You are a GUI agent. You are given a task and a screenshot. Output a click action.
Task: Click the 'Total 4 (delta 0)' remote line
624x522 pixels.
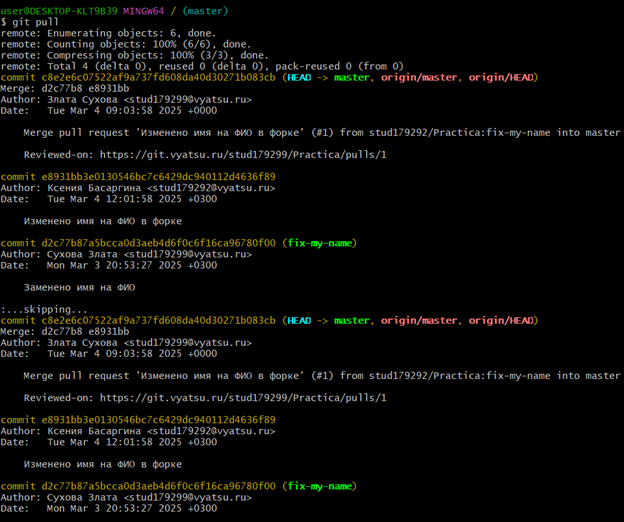tap(202, 66)
